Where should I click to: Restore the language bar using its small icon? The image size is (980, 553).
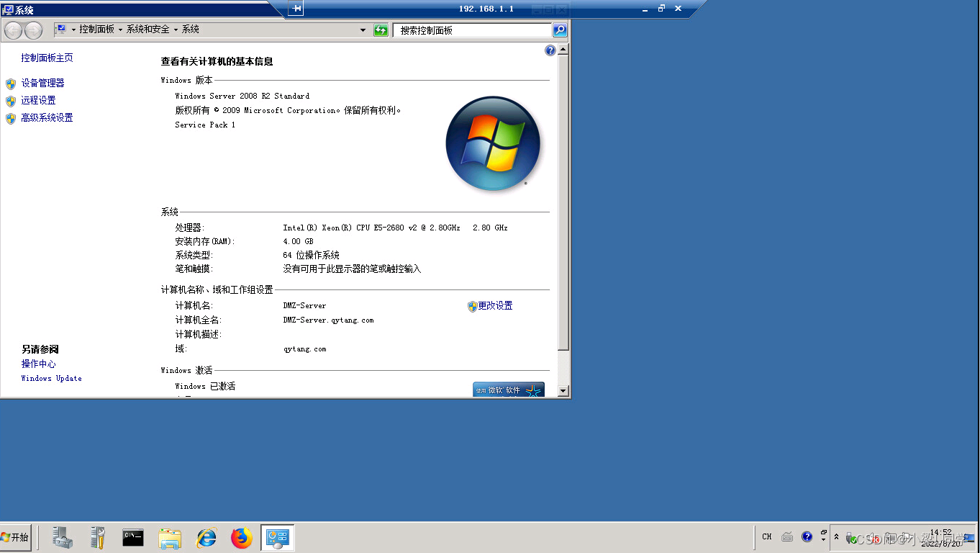click(824, 533)
